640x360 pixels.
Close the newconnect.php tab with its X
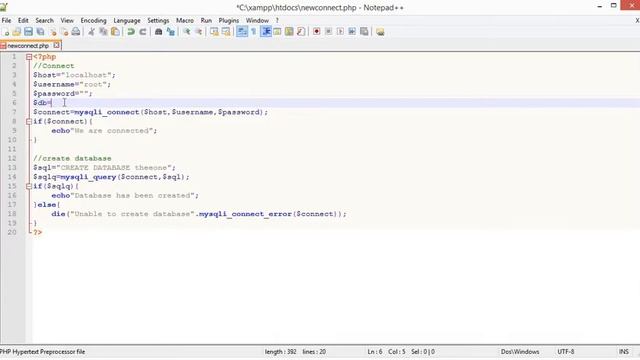[57, 45]
